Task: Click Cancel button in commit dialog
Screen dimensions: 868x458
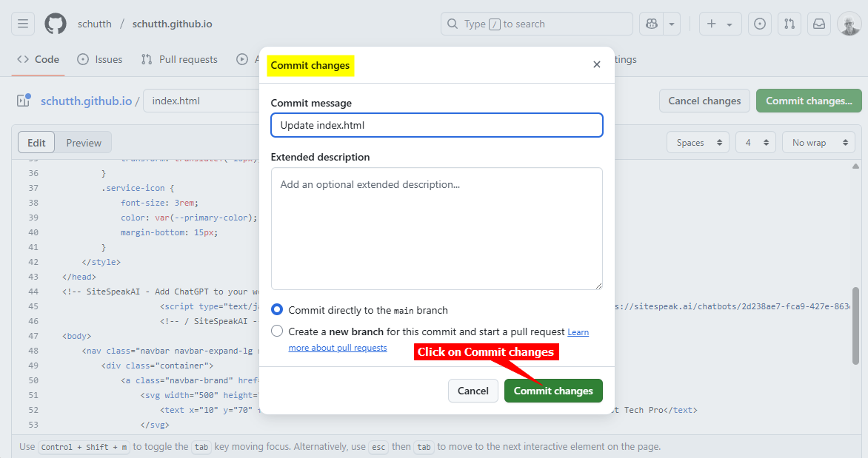Action: click(x=473, y=391)
